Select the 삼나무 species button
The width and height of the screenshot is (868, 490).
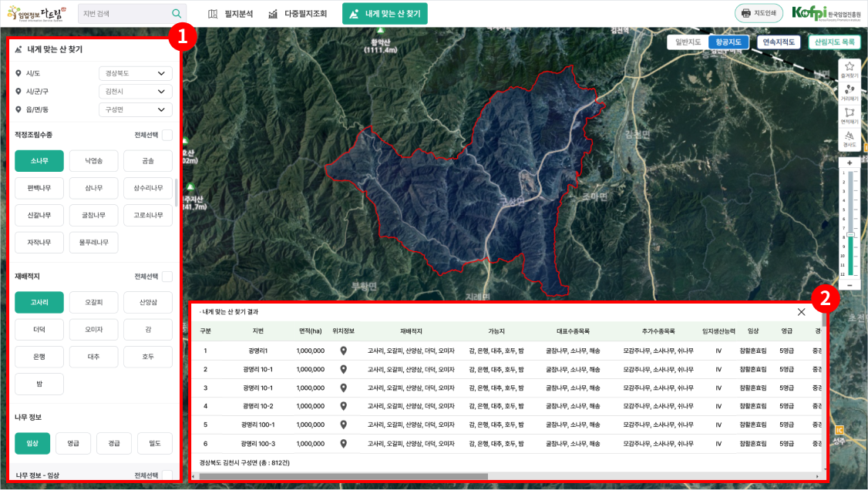93,188
